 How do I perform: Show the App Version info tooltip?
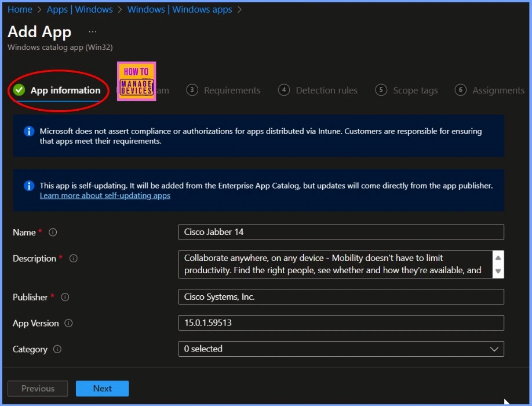pyautogui.click(x=68, y=323)
